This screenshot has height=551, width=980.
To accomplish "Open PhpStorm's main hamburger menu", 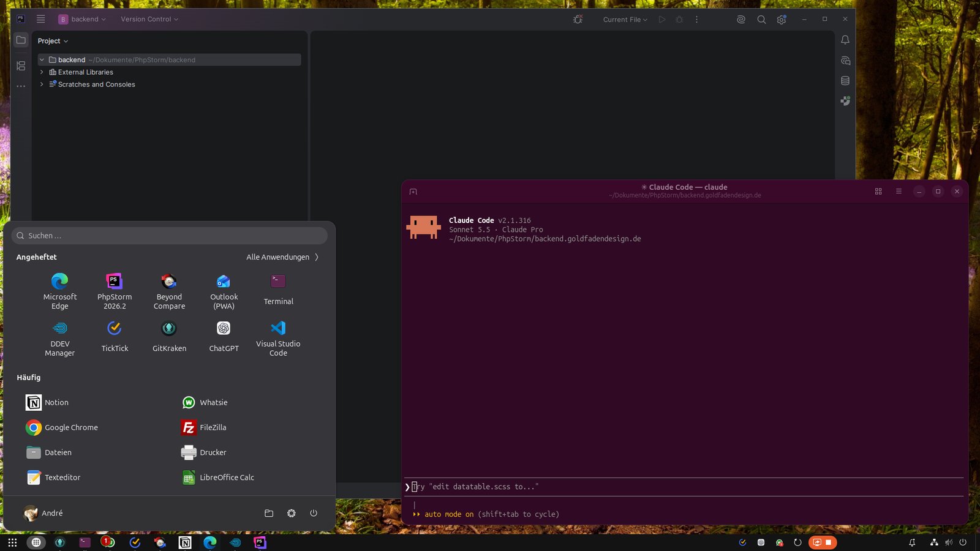I will click(x=41, y=19).
